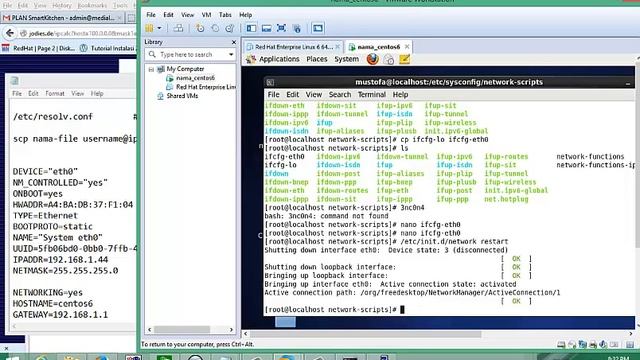Click terminal window menu icon in title bar
The image size is (640, 360).
[270, 82]
